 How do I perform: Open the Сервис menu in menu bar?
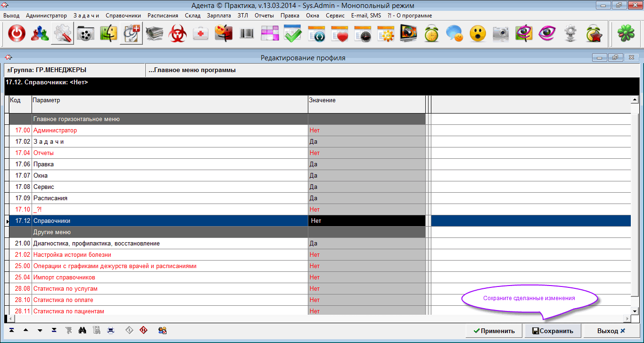(335, 16)
